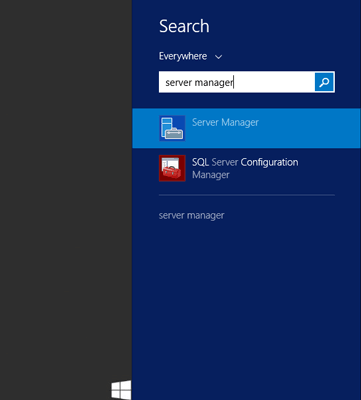
Task: Click the 'server manager' search suggestion
Action: pos(191,215)
